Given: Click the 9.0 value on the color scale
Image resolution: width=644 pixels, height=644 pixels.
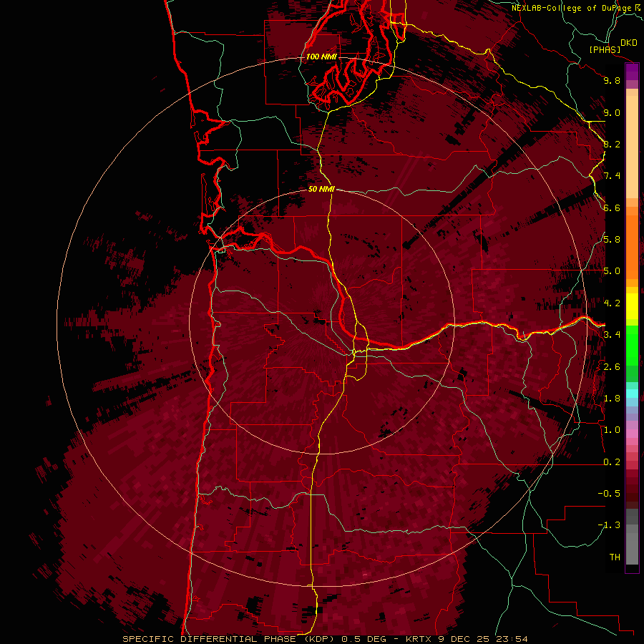Looking at the screenshot, I should (x=612, y=112).
